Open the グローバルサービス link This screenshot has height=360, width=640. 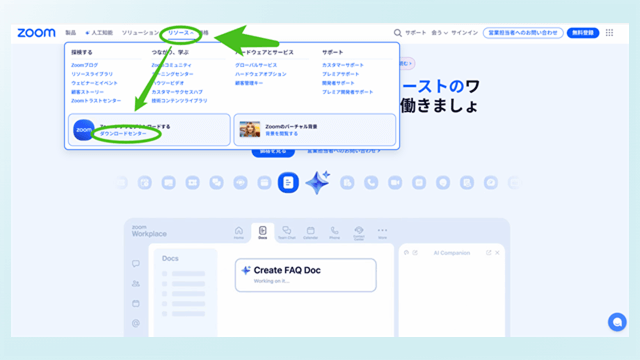coord(256,65)
